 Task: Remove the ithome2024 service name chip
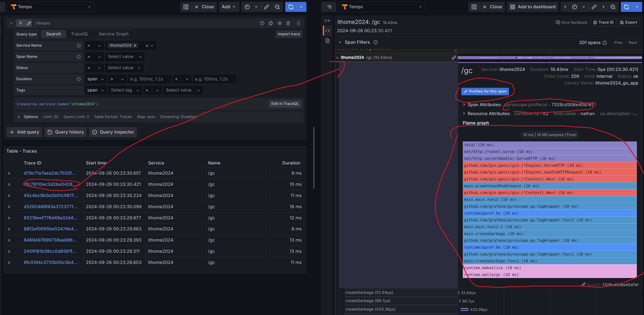(135, 45)
